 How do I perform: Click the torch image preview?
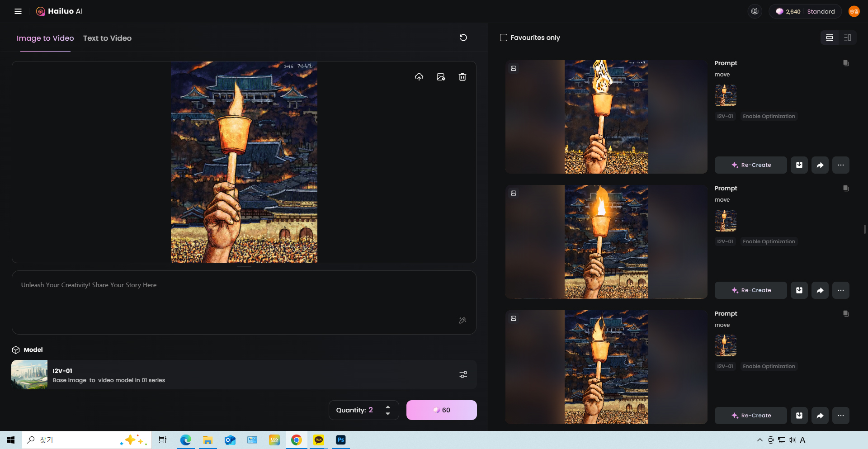pyautogui.click(x=244, y=162)
